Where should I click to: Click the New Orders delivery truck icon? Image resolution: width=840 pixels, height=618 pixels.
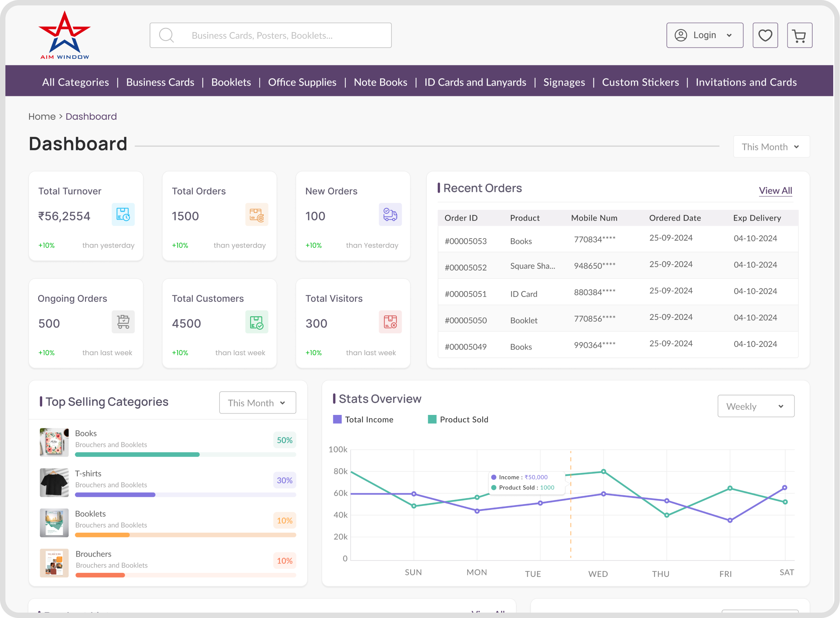[390, 214]
